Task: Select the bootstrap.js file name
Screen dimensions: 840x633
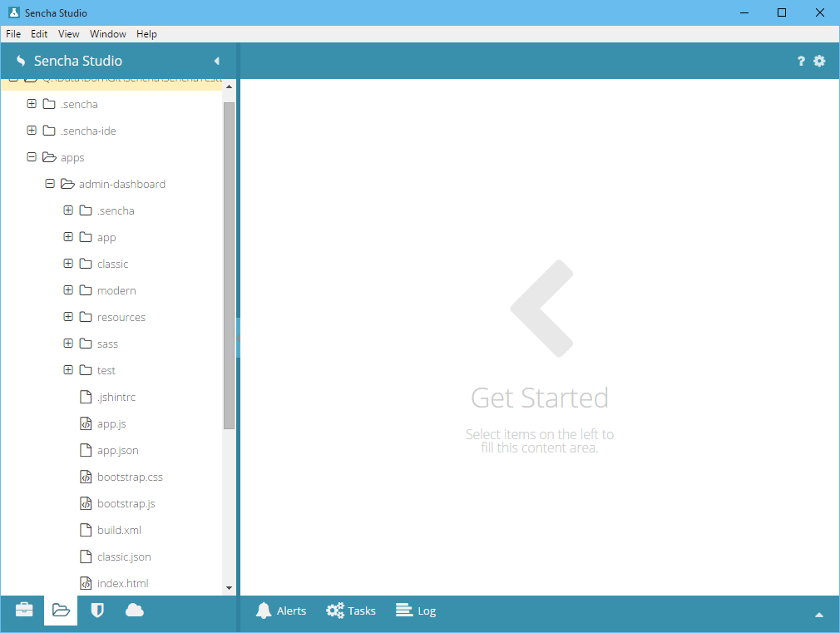Action: tap(126, 504)
